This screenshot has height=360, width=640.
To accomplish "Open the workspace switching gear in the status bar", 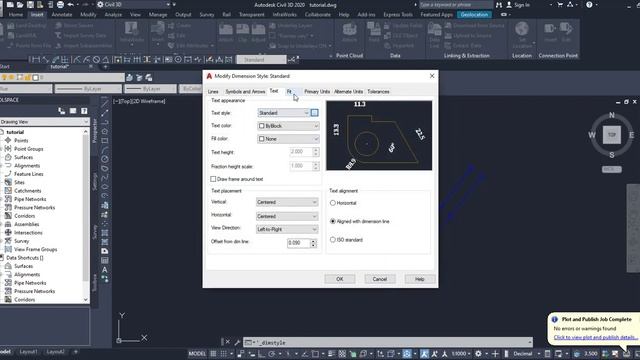I will [x=478, y=353].
